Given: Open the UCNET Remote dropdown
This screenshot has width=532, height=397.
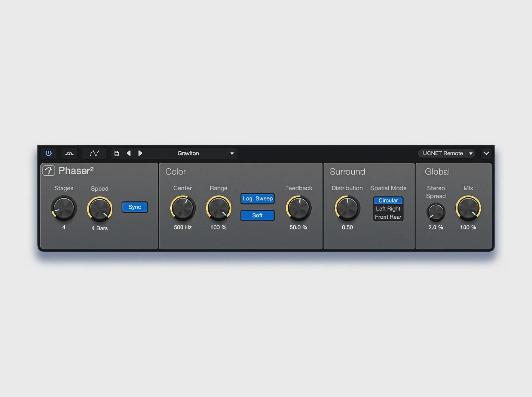Looking at the screenshot, I should coord(446,153).
